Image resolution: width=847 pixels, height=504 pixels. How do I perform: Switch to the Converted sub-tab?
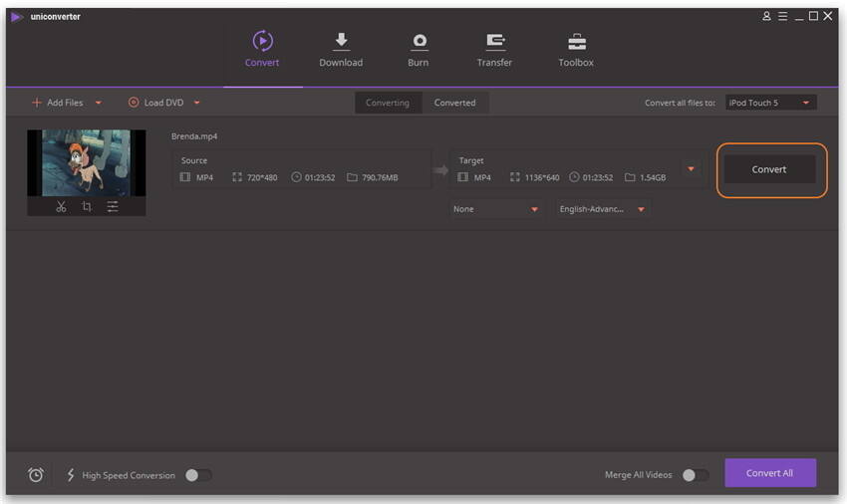(x=454, y=103)
